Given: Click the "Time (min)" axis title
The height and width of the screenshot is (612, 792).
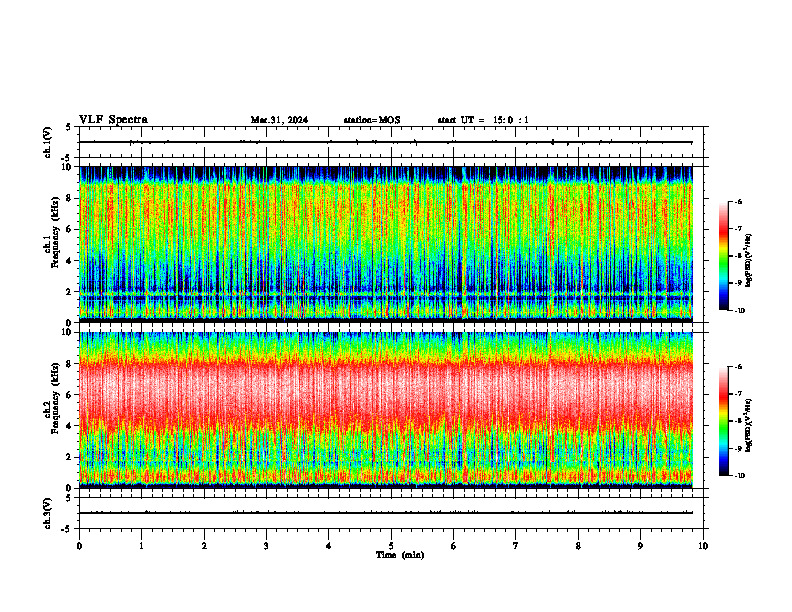Looking at the screenshot, I should click(400, 555).
